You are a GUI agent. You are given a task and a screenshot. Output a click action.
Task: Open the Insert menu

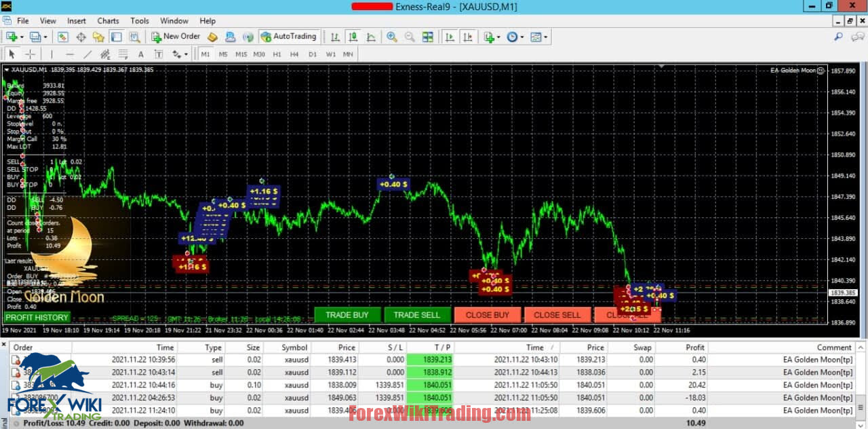click(x=77, y=21)
